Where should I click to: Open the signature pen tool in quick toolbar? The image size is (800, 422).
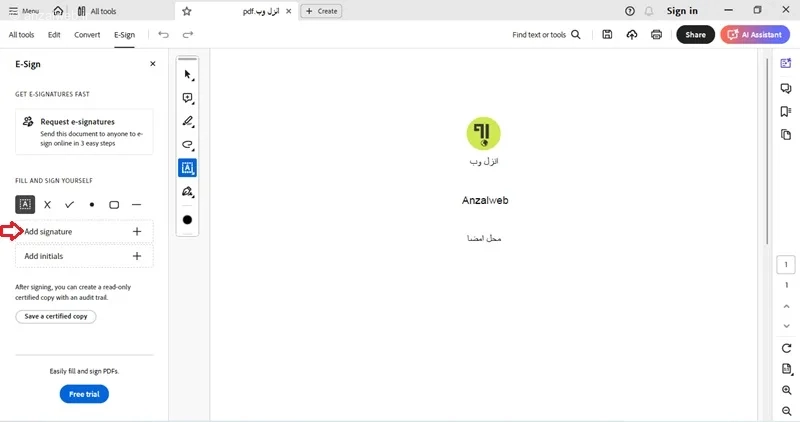click(188, 192)
